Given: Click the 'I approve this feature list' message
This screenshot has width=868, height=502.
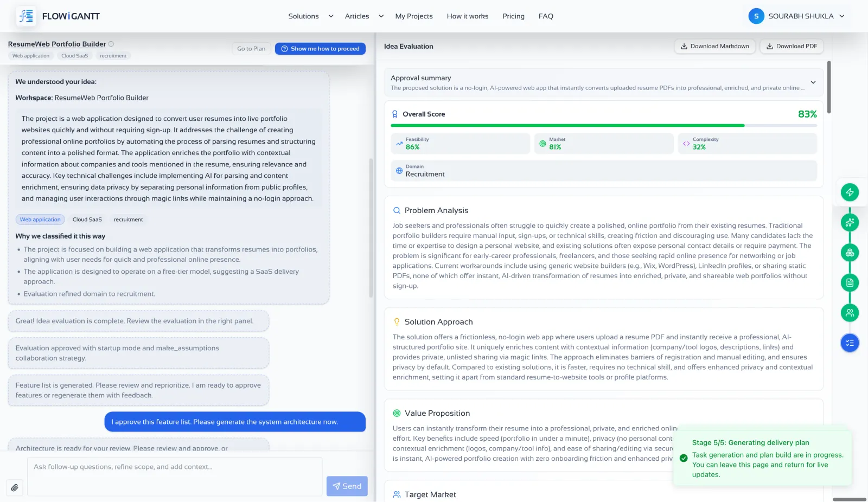Looking at the screenshot, I should coord(235,422).
